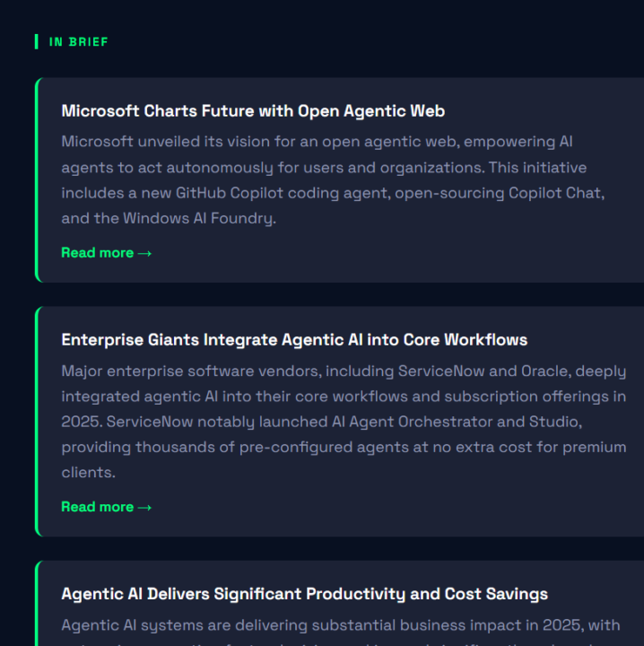The height and width of the screenshot is (646, 644).
Task: Select the IN BRIEF section label
Action: coord(79,42)
